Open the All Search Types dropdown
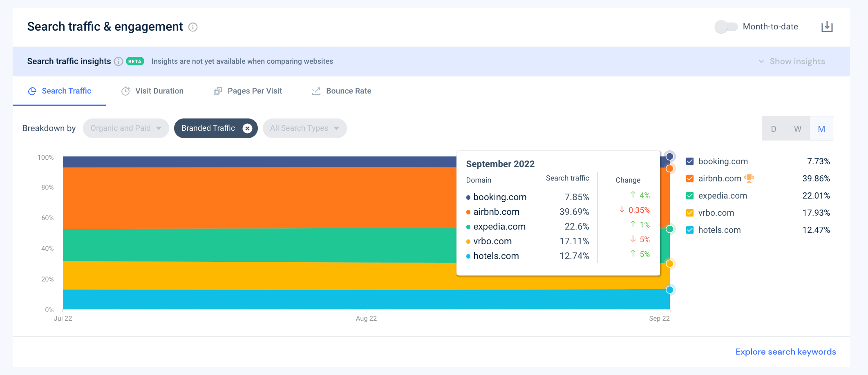 point(305,128)
